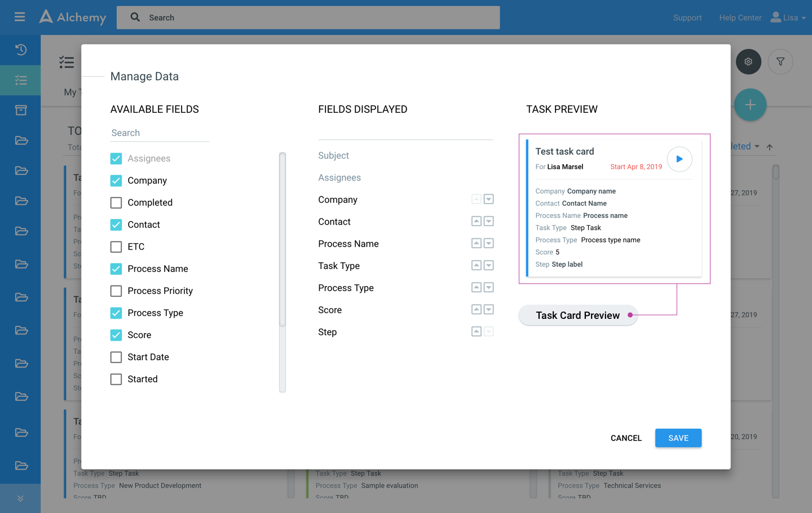Click the SAVE button
The width and height of the screenshot is (812, 513).
click(x=678, y=438)
